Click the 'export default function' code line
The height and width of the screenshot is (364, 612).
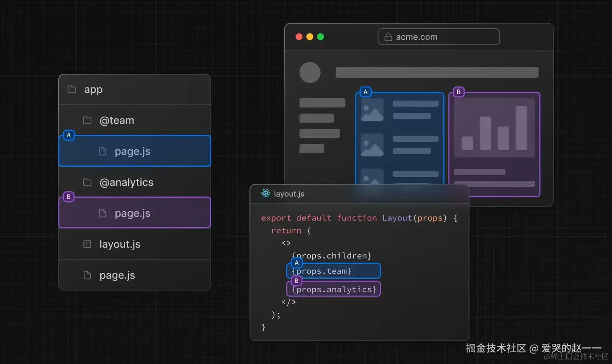[x=359, y=218]
